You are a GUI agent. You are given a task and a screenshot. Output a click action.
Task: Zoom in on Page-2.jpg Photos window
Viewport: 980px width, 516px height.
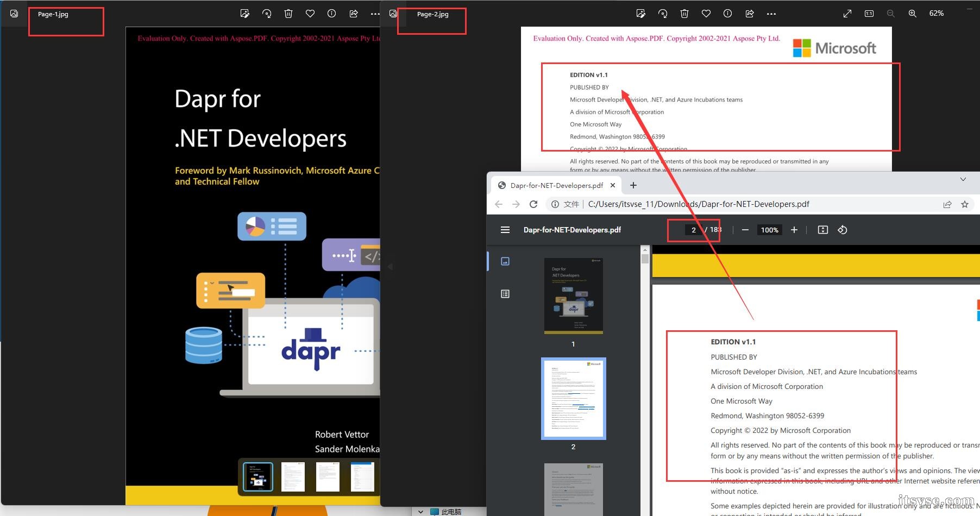tap(913, 14)
